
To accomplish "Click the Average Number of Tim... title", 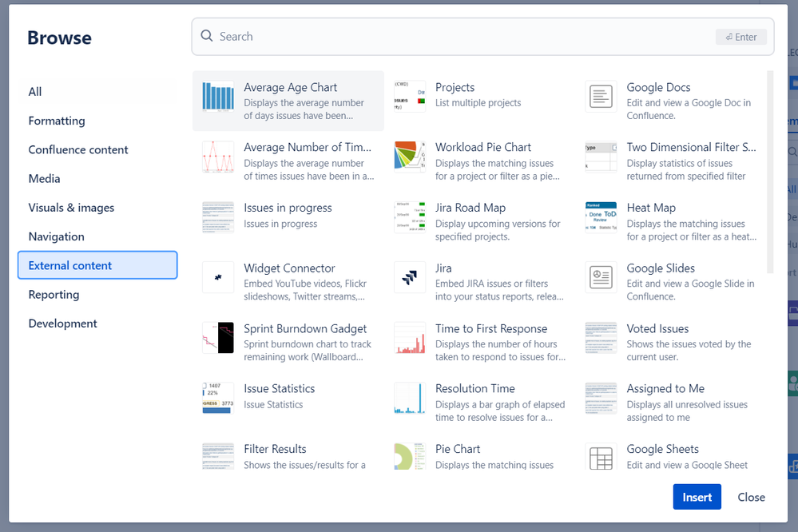I will point(308,147).
